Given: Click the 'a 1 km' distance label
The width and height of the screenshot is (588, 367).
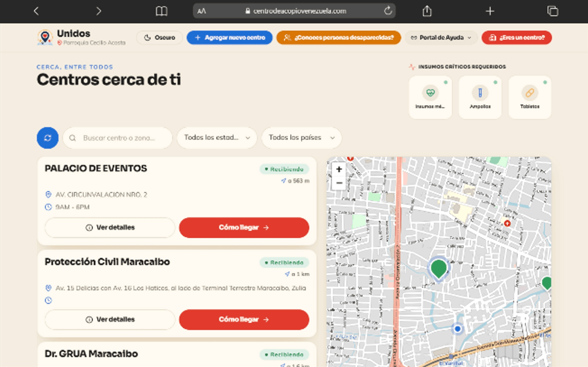Looking at the screenshot, I should [297, 274].
